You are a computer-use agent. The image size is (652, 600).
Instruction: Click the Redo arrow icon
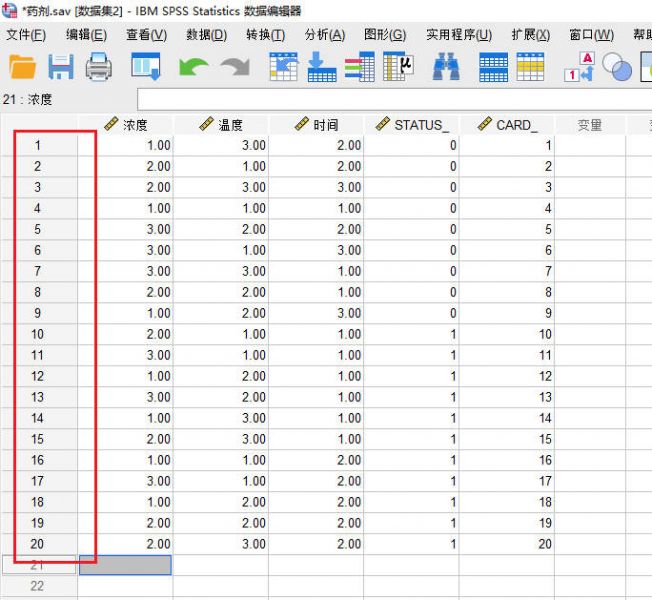(234, 67)
